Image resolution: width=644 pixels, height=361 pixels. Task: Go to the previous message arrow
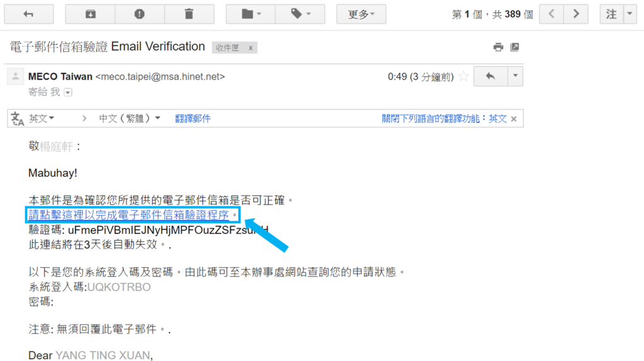click(552, 14)
